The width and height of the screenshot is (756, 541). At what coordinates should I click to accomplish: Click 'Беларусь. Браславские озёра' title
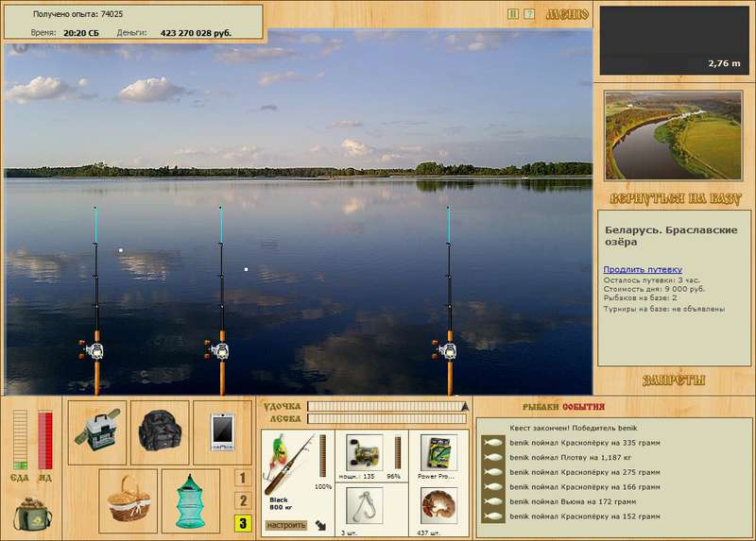[671, 236]
